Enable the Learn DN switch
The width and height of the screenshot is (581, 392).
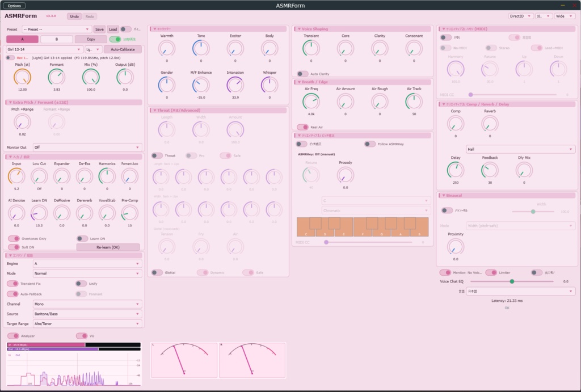(82, 239)
